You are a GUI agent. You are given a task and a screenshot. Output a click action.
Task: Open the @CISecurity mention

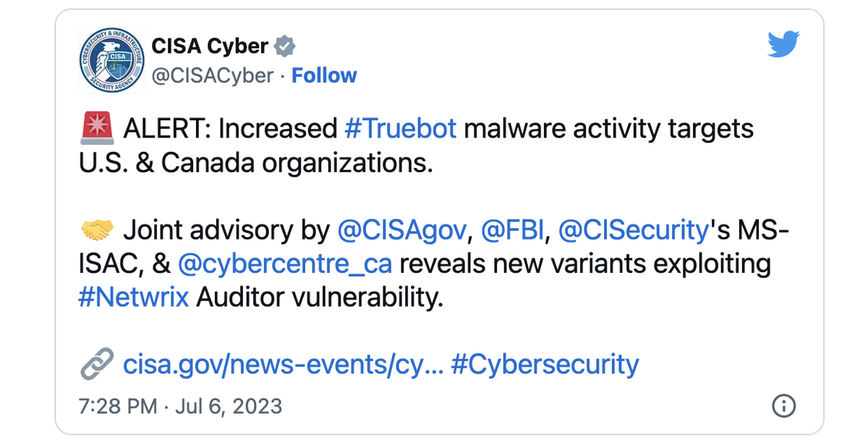pyautogui.click(x=629, y=229)
